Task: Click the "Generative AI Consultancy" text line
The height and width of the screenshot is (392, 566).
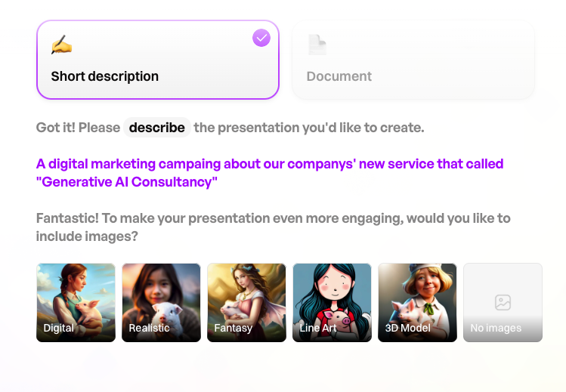Action: (127, 182)
